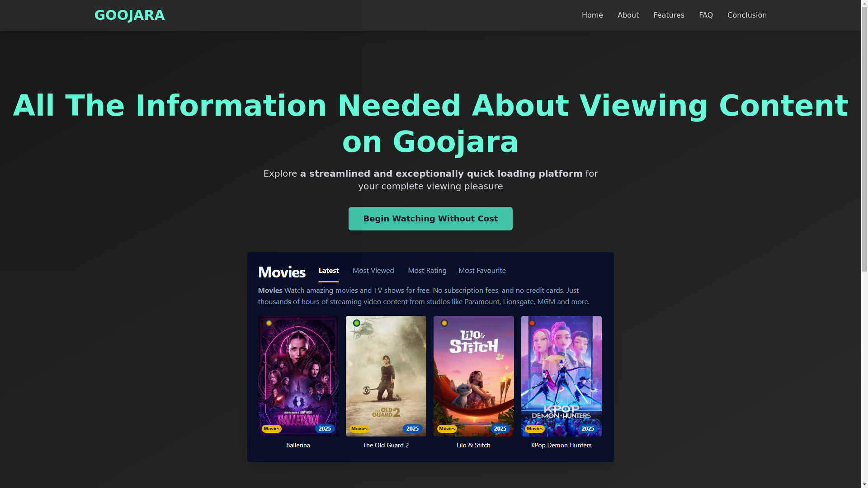The height and width of the screenshot is (488, 868).
Task: Open the Features nav link
Action: pos(669,15)
